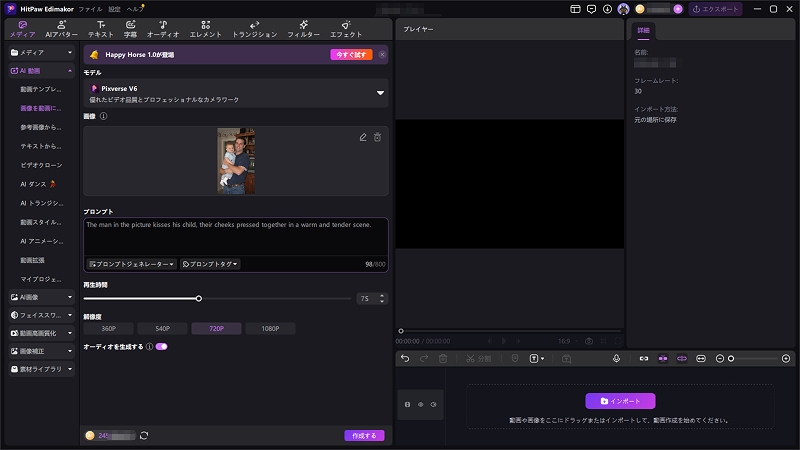Screen dimensions: 800x450
Task: Open the ヘルプ help menu
Action: (x=135, y=9)
